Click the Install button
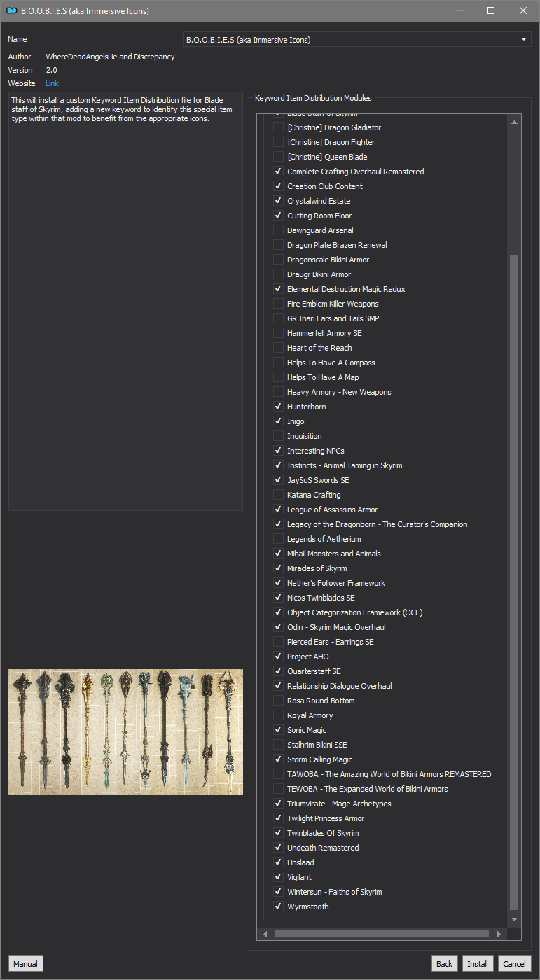The width and height of the screenshot is (540, 980). point(478,963)
